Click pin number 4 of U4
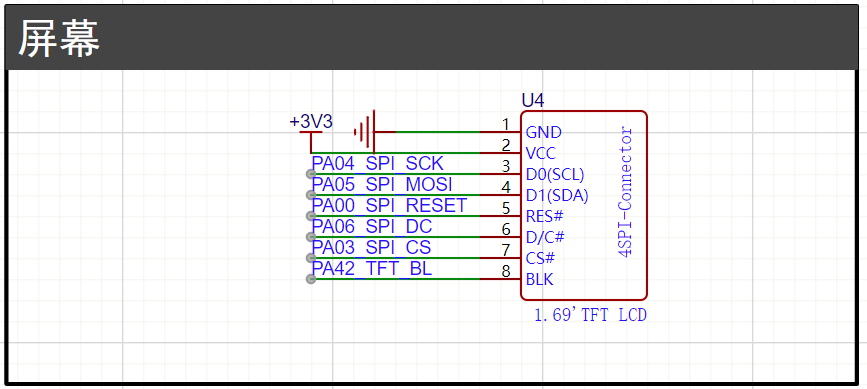867x389 pixels. (505, 187)
